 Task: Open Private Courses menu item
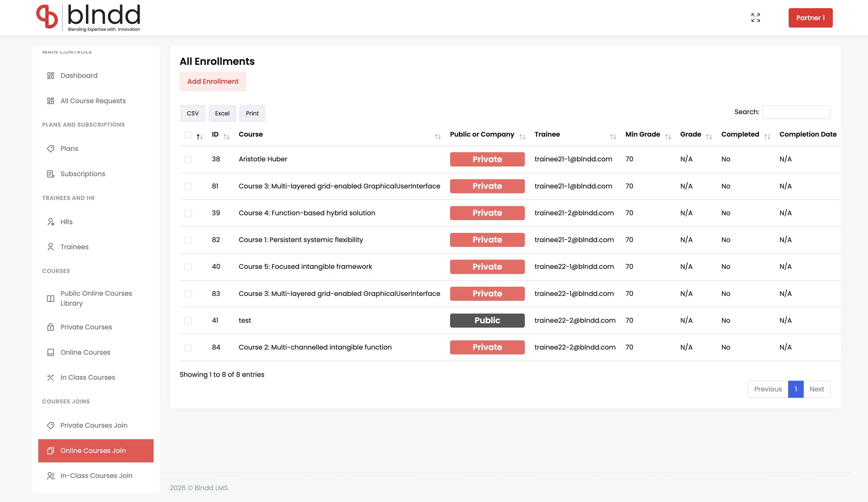point(96,327)
